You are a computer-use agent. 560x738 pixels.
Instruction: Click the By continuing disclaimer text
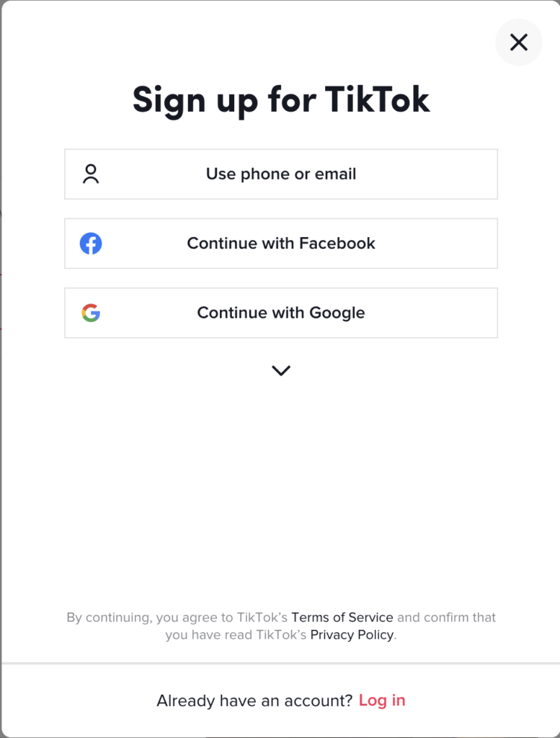pyautogui.click(x=177, y=618)
